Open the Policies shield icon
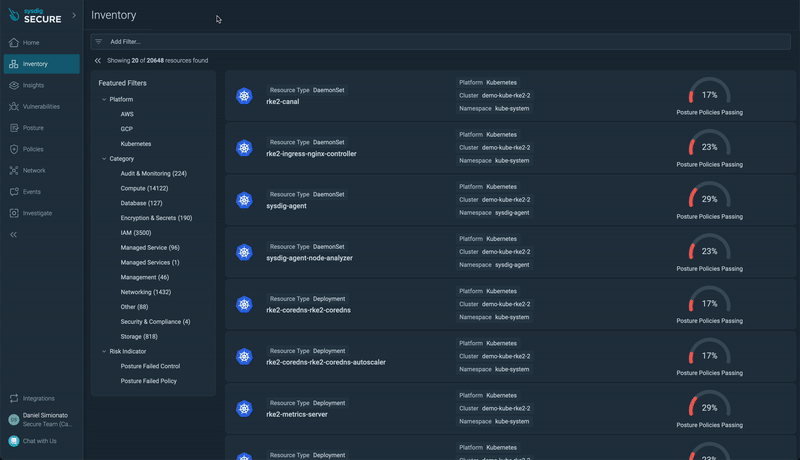The width and height of the screenshot is (800, 460). click(x=14, y=149)
